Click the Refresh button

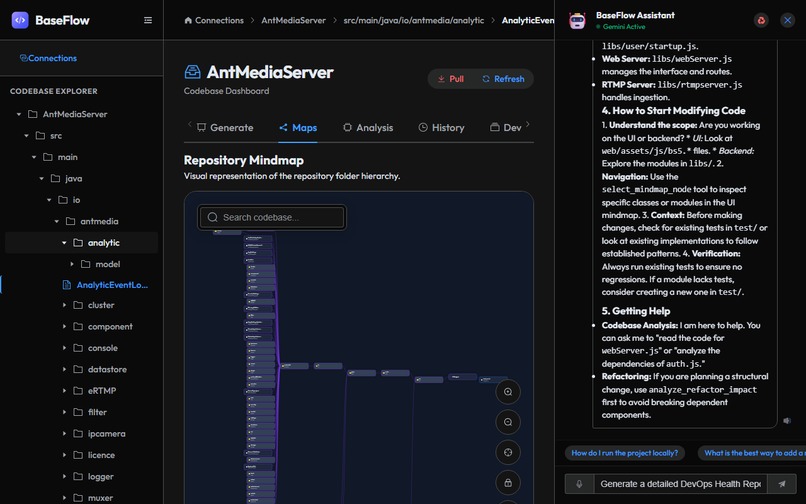503,79
